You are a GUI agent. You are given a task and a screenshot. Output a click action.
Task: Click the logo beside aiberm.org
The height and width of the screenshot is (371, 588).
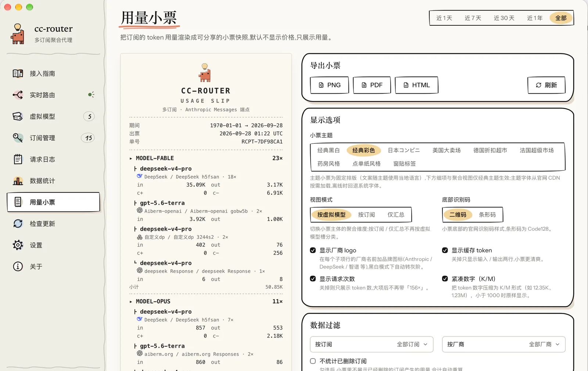140,353
